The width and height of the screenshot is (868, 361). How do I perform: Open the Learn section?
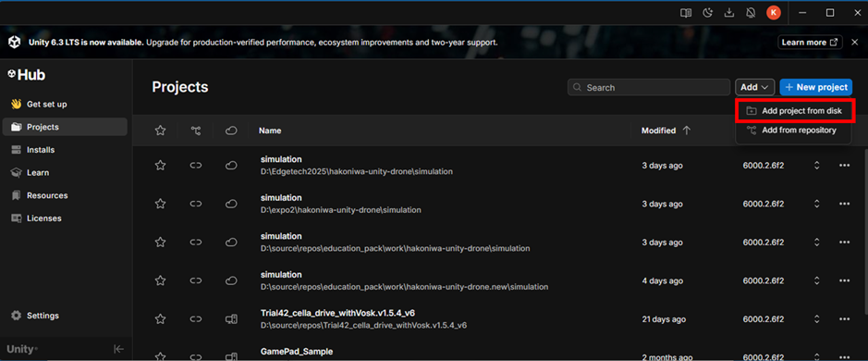pos(65,172)
